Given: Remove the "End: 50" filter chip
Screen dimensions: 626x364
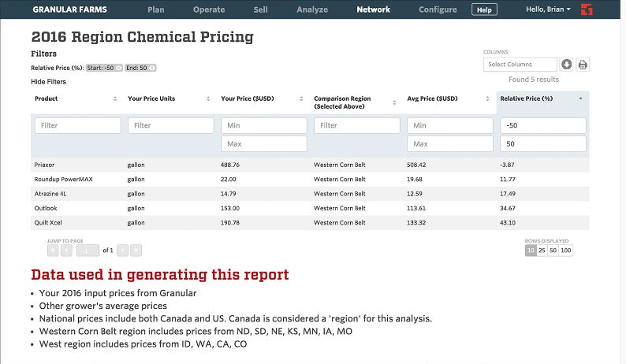Looking at the screenshot, I should click(x=151, y=69).
